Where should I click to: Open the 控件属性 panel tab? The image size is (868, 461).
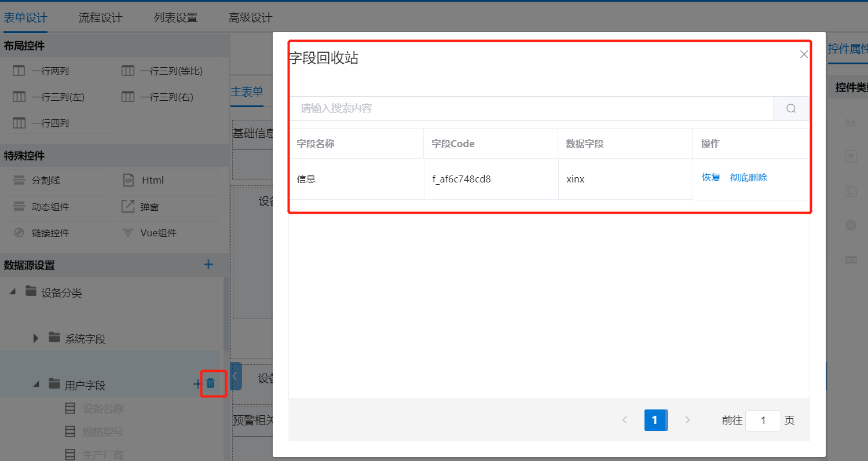tap(848, 49)
